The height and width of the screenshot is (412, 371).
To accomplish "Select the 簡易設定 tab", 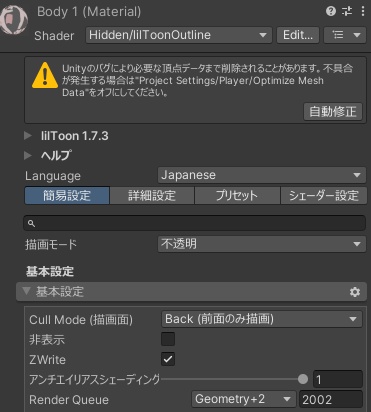I will 67,195.
